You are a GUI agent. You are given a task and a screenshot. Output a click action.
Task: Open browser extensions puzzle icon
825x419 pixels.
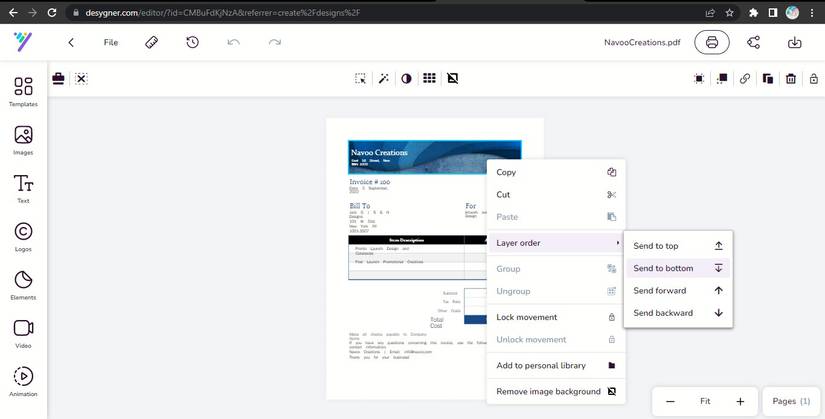tap(753, 13)
